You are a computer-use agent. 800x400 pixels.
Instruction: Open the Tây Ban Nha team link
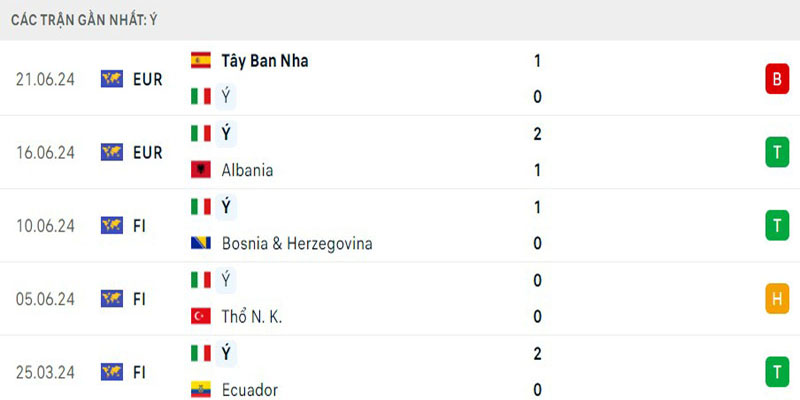pos(265,61)
